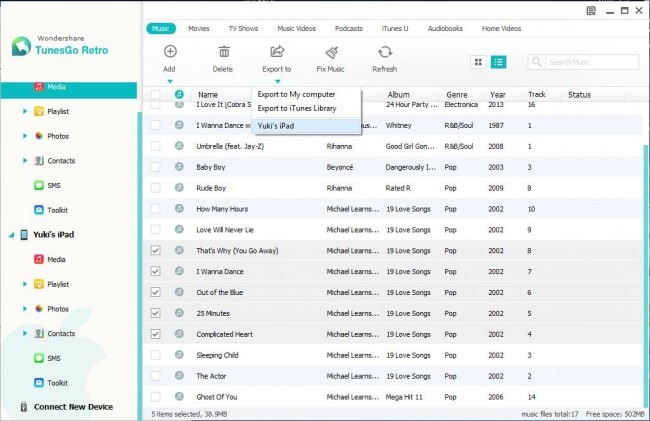Switch to the Movies tab
This screenshot has height=421, width=650.
coord(199,29)
